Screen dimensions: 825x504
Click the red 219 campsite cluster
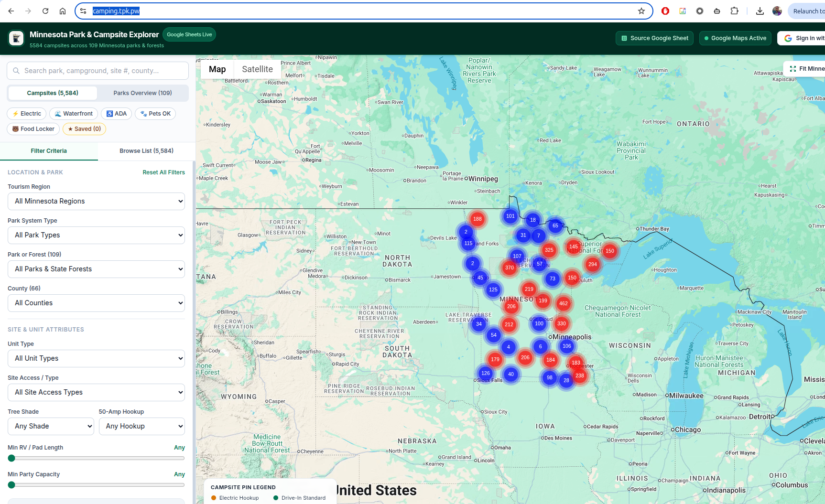(x=529, y=289)
